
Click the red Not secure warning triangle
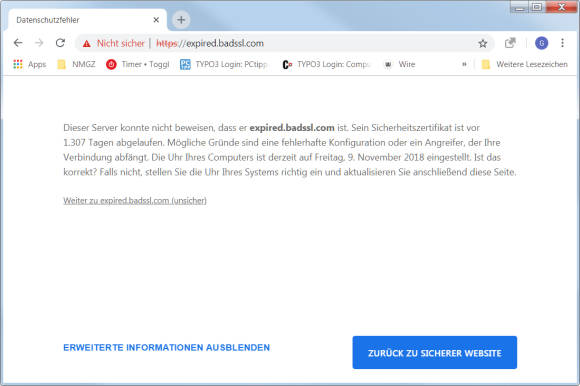coord(87,44)
